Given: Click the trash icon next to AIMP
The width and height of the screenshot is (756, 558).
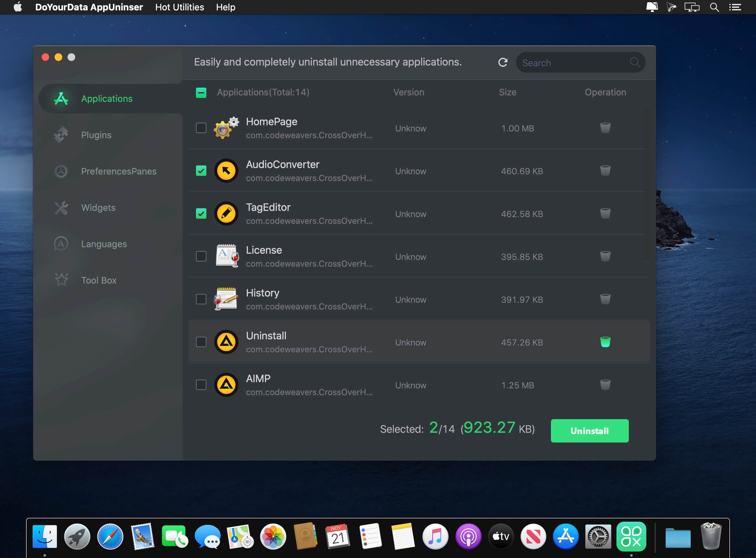Looking at the screenshot, I should pos(605,385).
